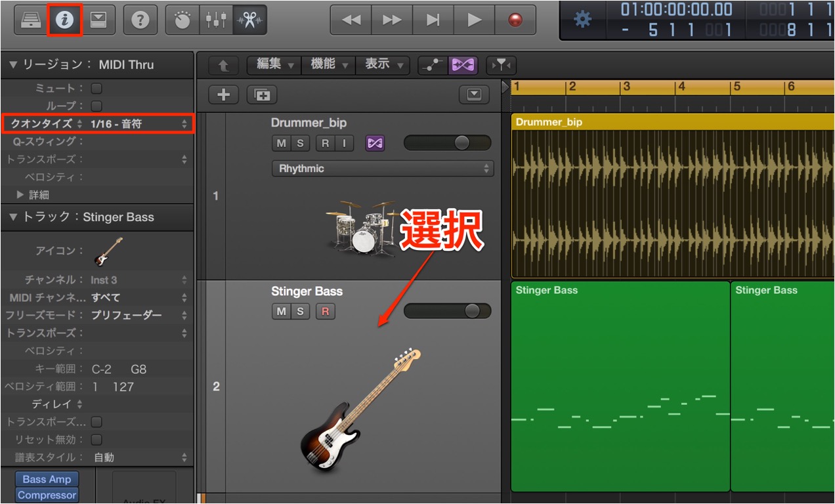Mute the Drummer_bip track
The image size is (835, 504).
click(x=282, y=143)
